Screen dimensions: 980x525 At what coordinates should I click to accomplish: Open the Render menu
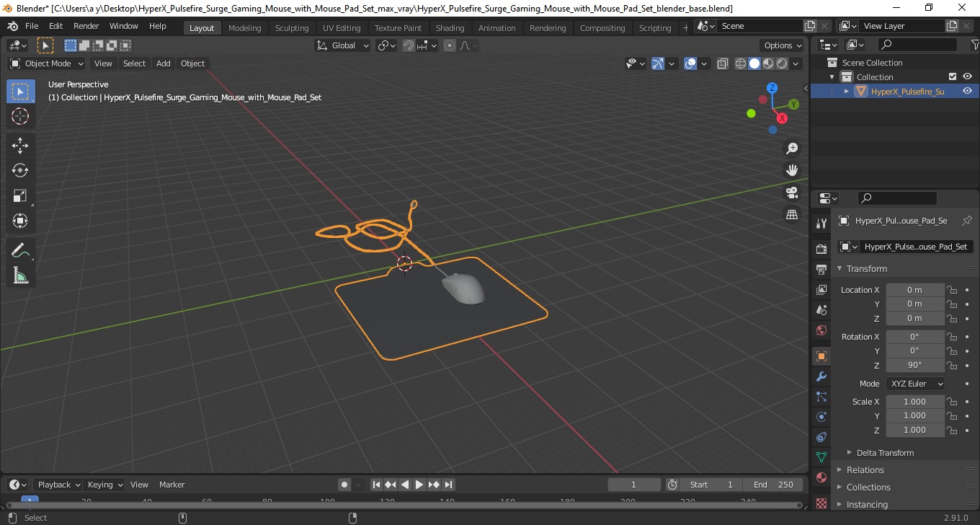tap(86, 26)
